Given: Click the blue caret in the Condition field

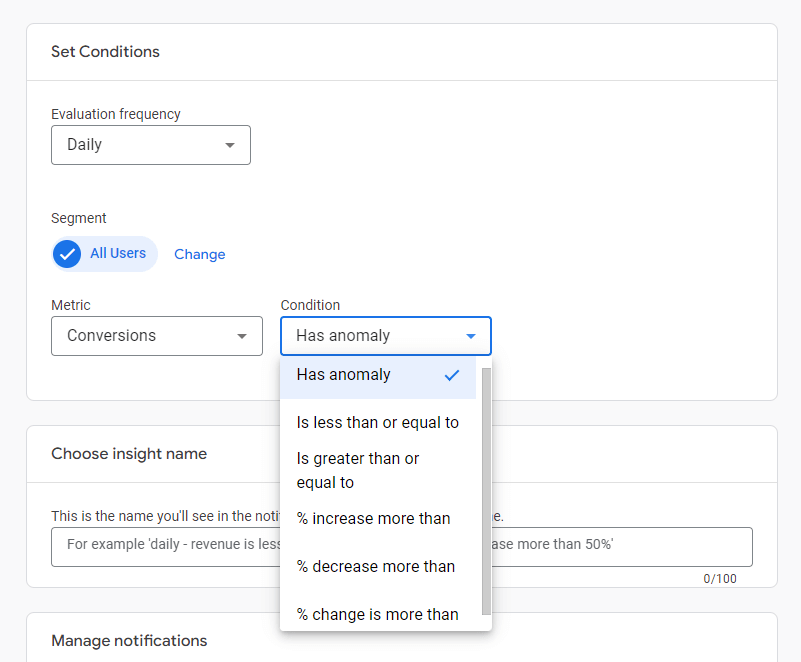Looking at the screenshot, I should (471, 336).
